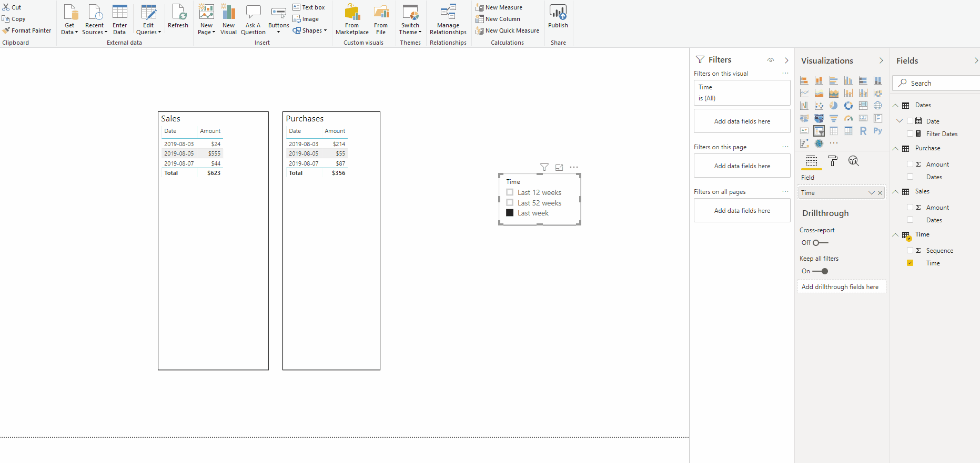Check the Last 12 weeks slicer option
980x463 pixels.
pyautogui.click(x=510, y=192)
